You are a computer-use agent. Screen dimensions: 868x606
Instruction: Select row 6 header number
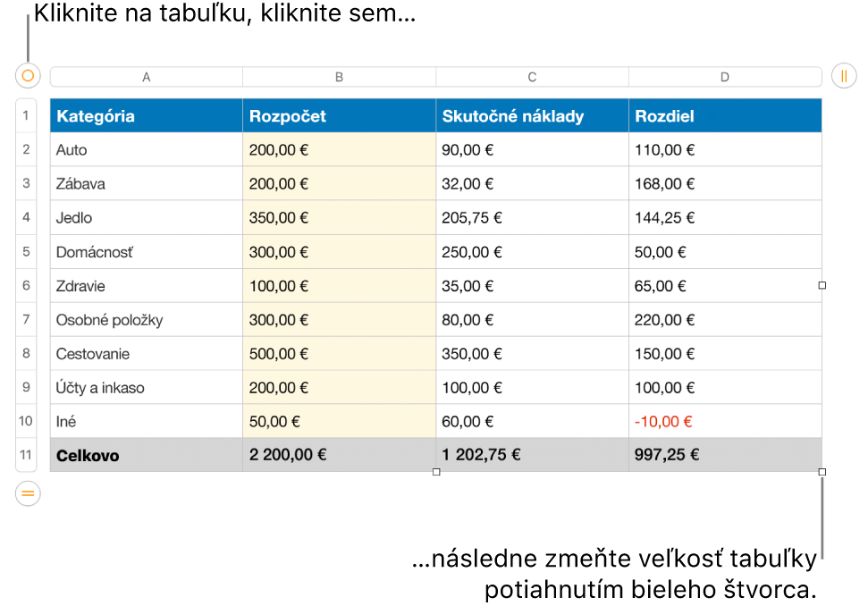(26, 285)
